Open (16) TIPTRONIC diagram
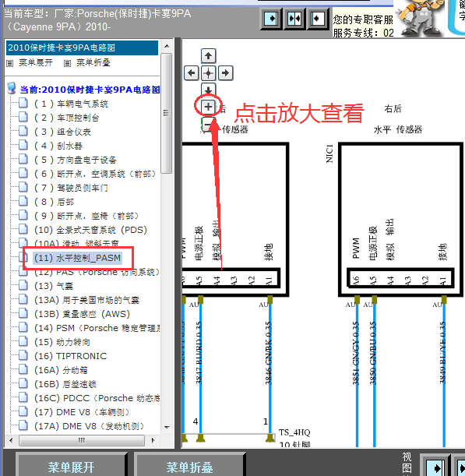Screen dimensions: 465x476 [70, 356]
